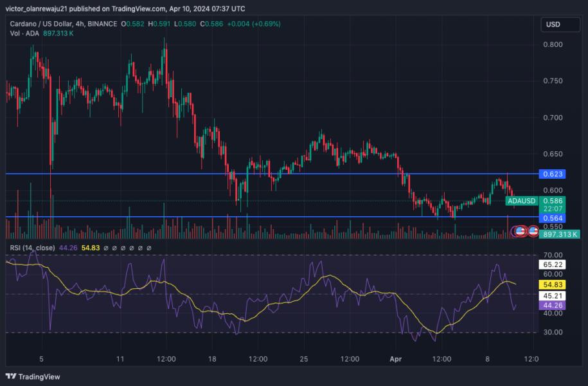Click the white 45.21 RSI axis label
Viewport: 588px width, 386px height.
coord(552,296)
